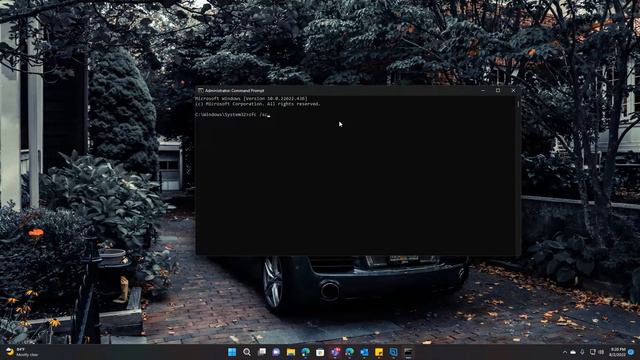Show hidden system tray icons
This screenshot has height=360, width=640.
(x=565, y=352)
